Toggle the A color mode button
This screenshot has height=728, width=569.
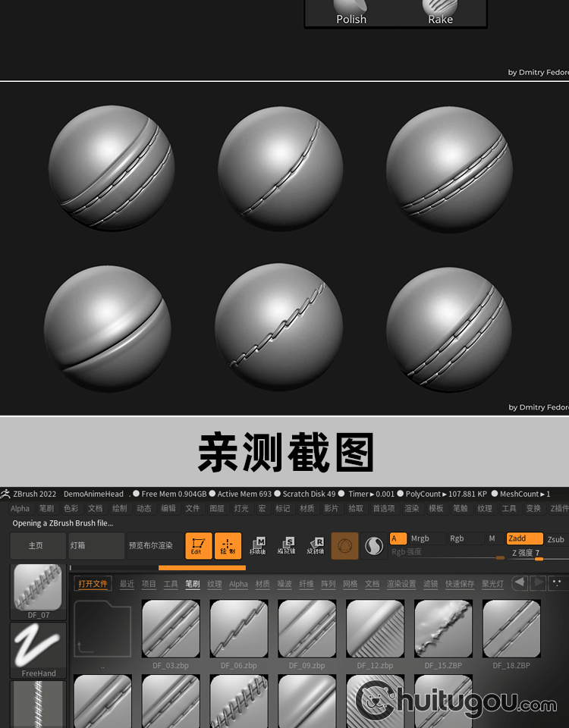pyautogui.click(x=398, y=538)
